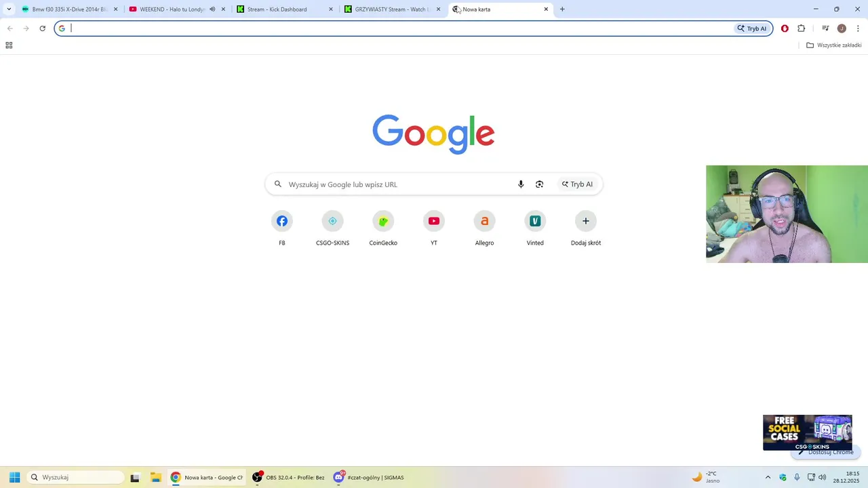Go forward to the next page
The width and height of the screenshot is (868, 488).
point(26,28)
